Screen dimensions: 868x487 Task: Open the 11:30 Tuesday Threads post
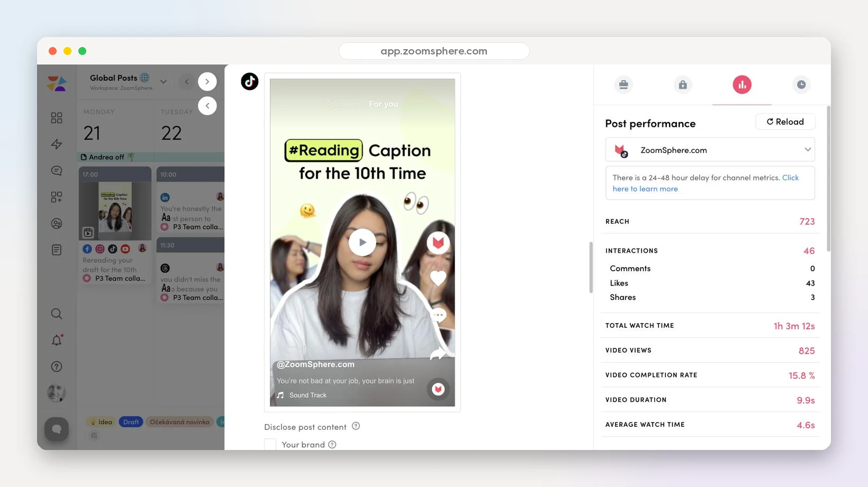(191, 270)
